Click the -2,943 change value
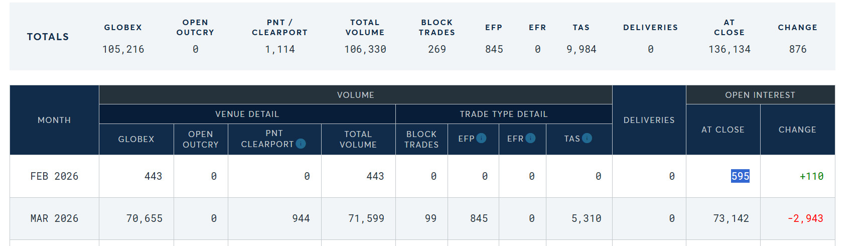Viewport: 868px width, 246px height. tap(805, 218)
